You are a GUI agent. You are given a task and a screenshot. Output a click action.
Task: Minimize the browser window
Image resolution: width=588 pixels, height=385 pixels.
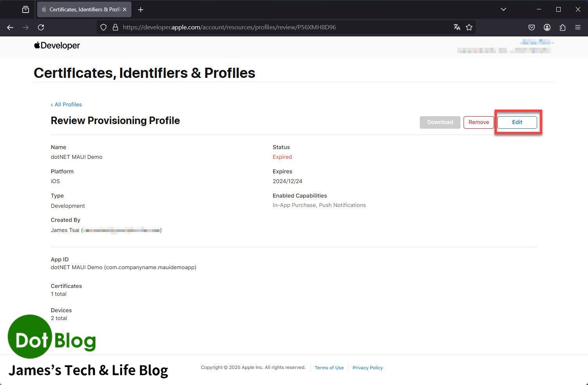[x=539, y=9]
